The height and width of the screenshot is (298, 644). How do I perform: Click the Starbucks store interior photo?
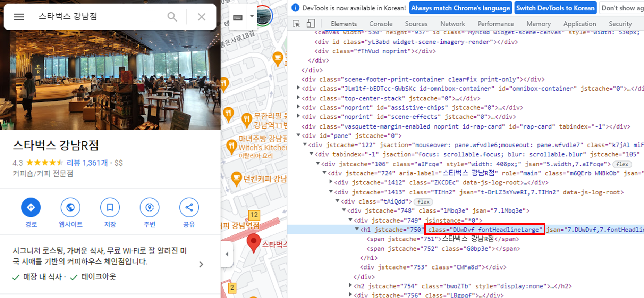pyautogui.click(x=110, y=80)
